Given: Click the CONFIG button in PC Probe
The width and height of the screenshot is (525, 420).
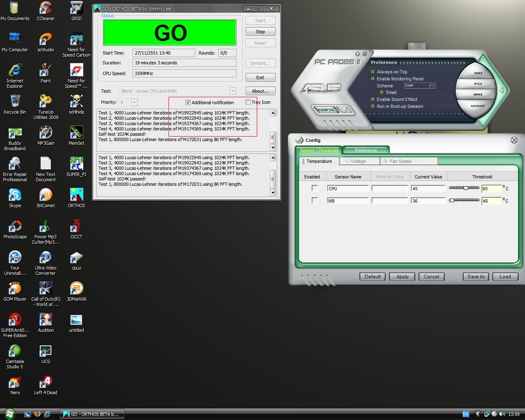Looking at the screenshot, I should pyautogui.click(x=326, y=110).
